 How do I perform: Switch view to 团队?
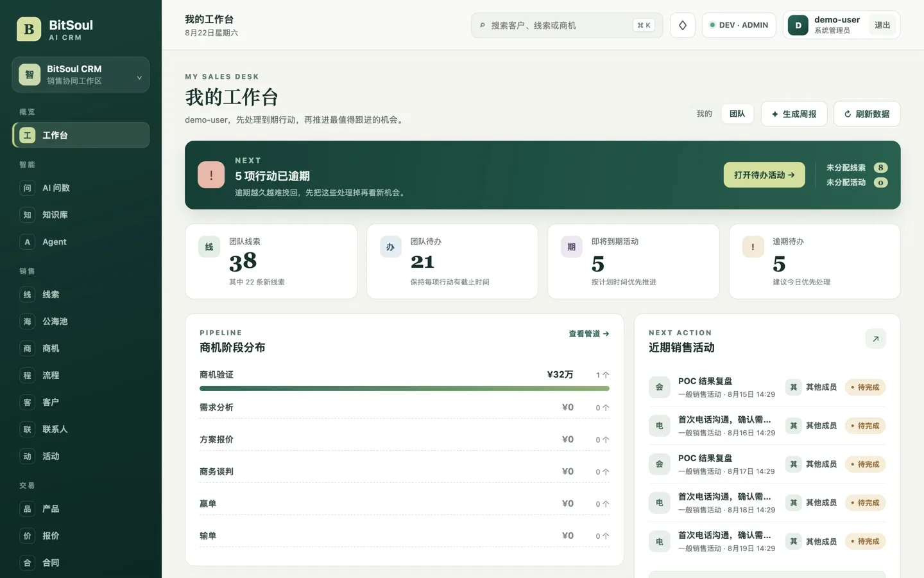[737, 114]
